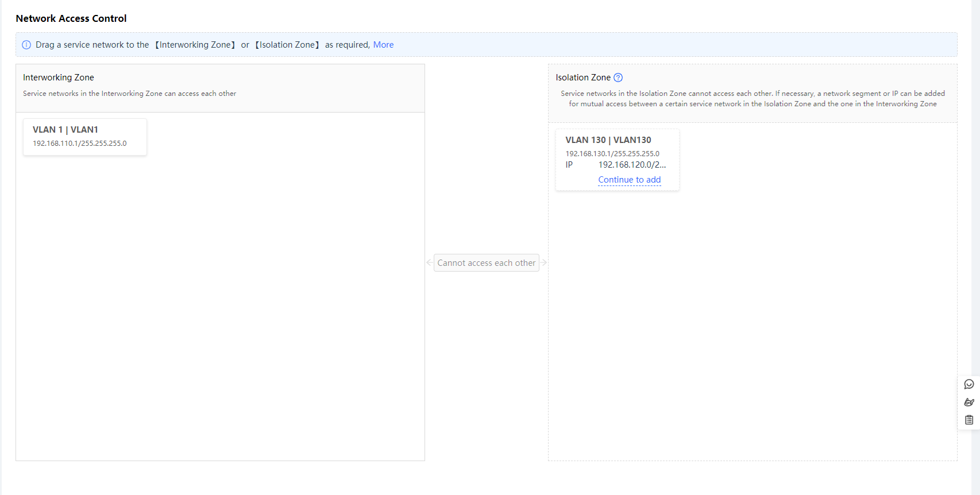Viewport: 980px width, 495px height.
Task: Click right arrow beside Cannot access each other
Action: 544,262
